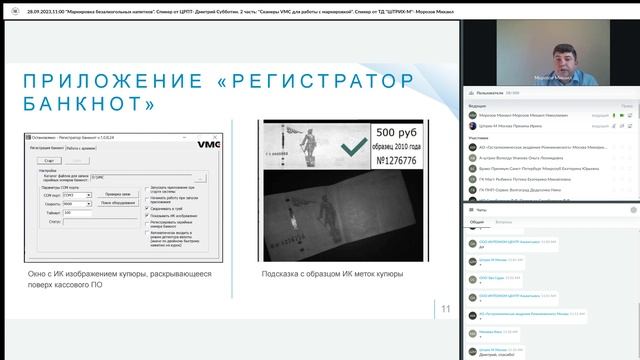The width and height of the screenshot is (640, 360).
Task: Enable 'Автоматически входить в режим детектора валюты' checkbox
Action: click(147, 233)
